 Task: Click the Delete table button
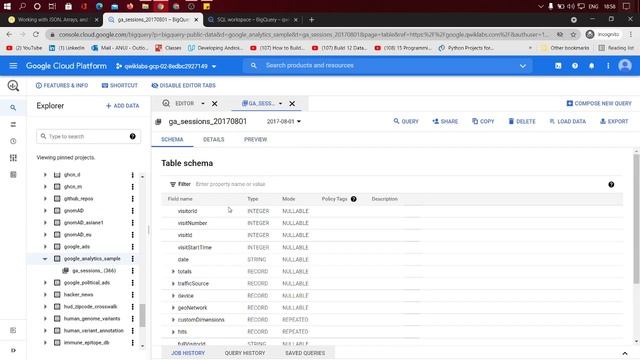[522, 122]
